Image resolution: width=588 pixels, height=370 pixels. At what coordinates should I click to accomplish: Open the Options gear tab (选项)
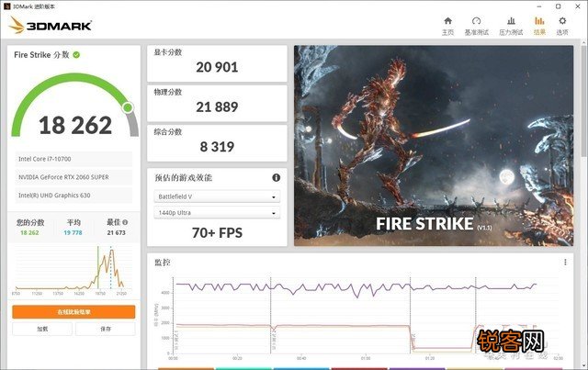pyautogui.click(x=562, y=26)
